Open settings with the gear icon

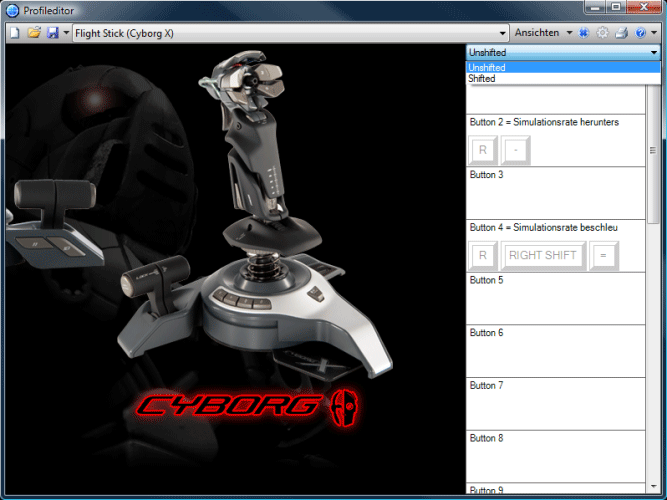(x=603, y=33)
